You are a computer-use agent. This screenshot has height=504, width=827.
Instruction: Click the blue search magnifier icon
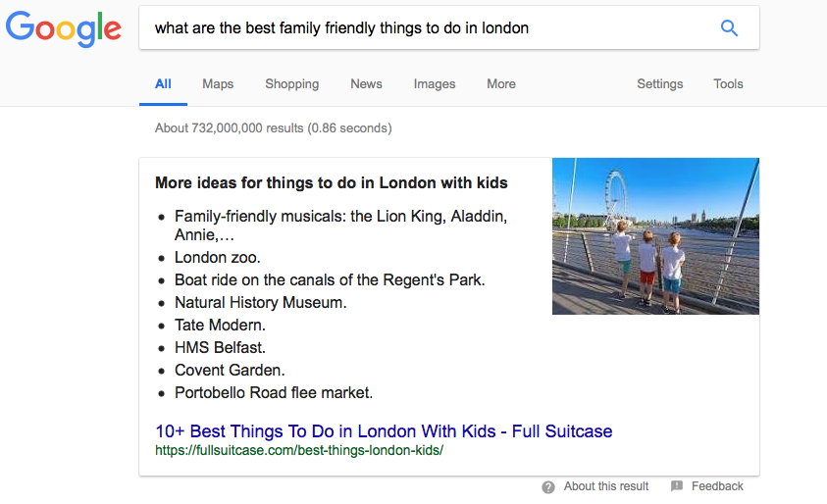tap(729, 27)
